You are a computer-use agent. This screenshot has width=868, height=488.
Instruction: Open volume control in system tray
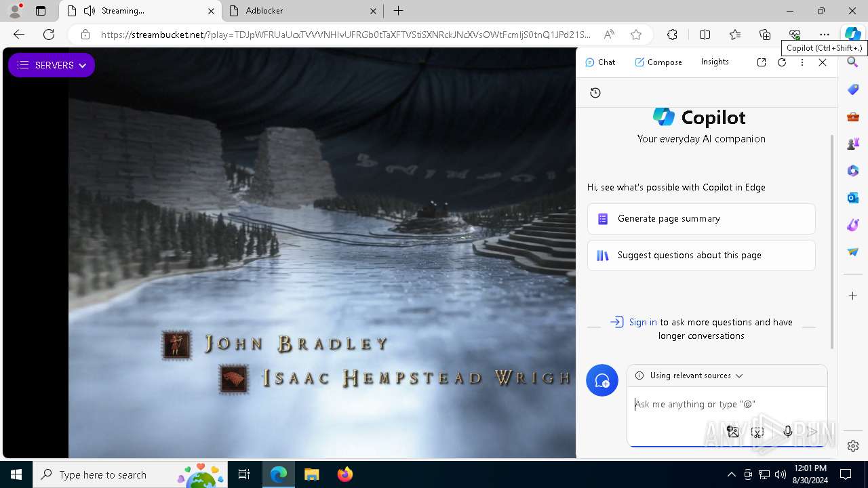[x=781, y=474]
